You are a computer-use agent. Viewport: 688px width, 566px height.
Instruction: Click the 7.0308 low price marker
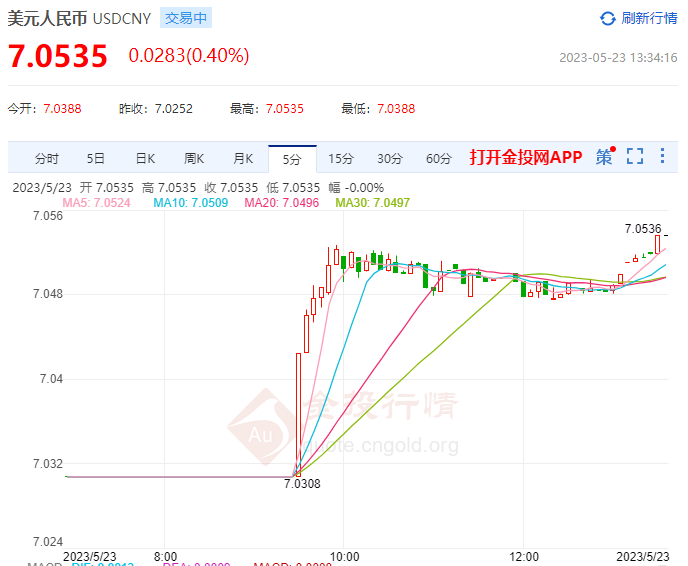(302, 484)
